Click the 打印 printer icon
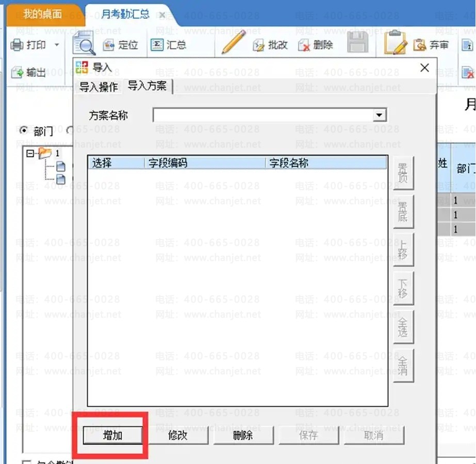This screenshot has width=476, height=464. [x=18, y=45]
